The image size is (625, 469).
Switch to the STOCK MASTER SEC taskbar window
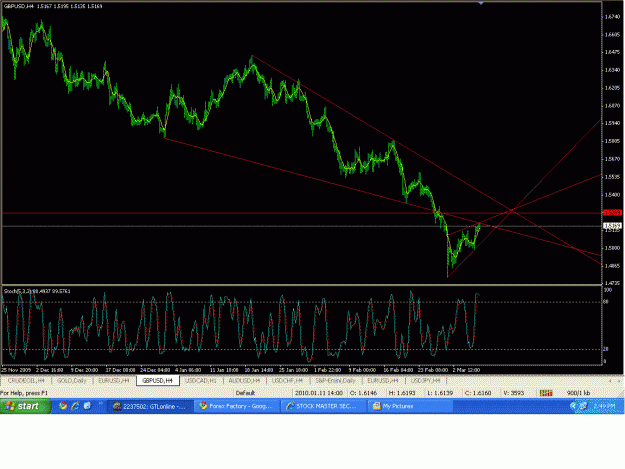tap(323, 406)
